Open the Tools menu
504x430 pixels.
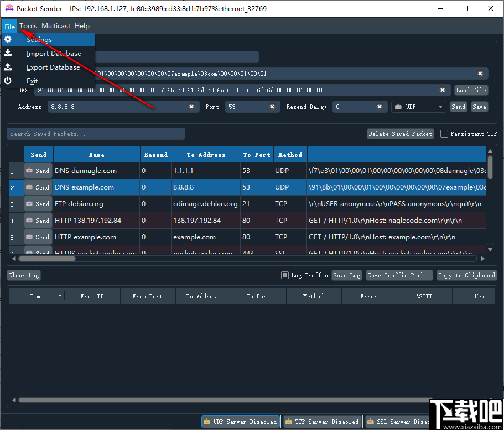tap(28, 25)
